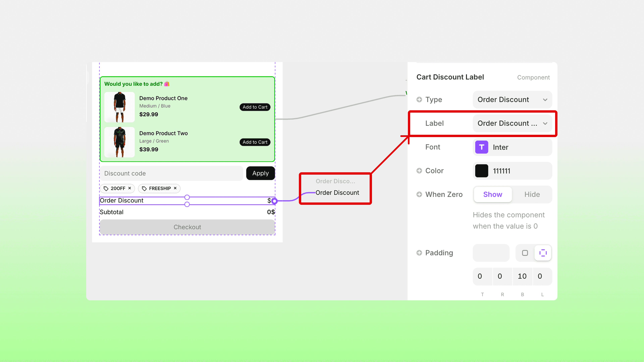Select Order Discount in the popup list
Image resolution: width=644 pixels, height=362 pixels.
(337, 193)
